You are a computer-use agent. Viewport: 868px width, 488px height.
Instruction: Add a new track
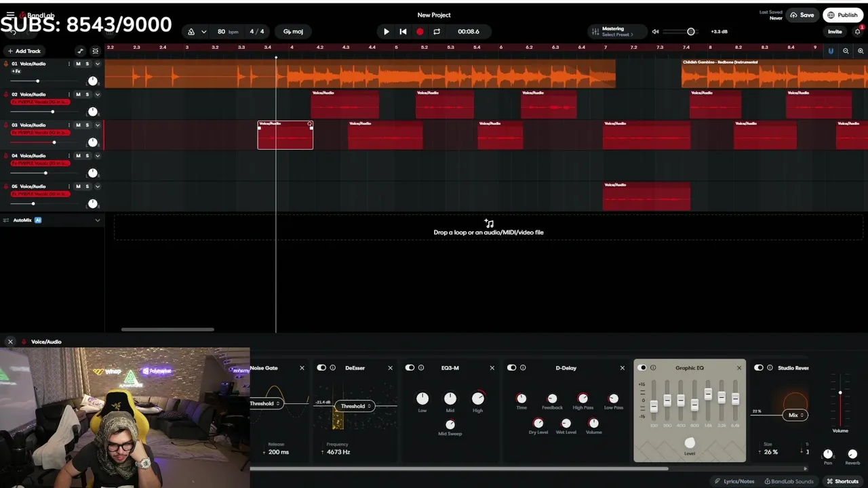[x=24, y=51]
